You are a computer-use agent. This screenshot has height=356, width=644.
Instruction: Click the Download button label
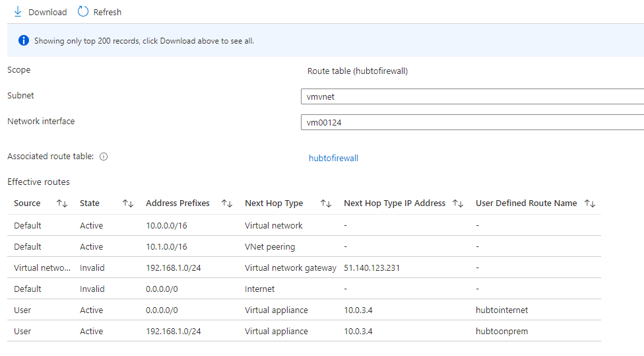[x=48, y=13]
